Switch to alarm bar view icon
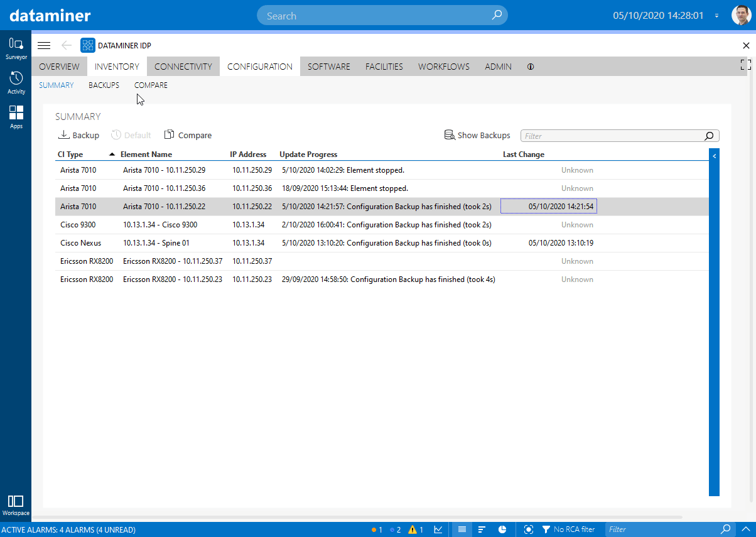The width and height of the screenshot is (756, 537). point(482,529)
